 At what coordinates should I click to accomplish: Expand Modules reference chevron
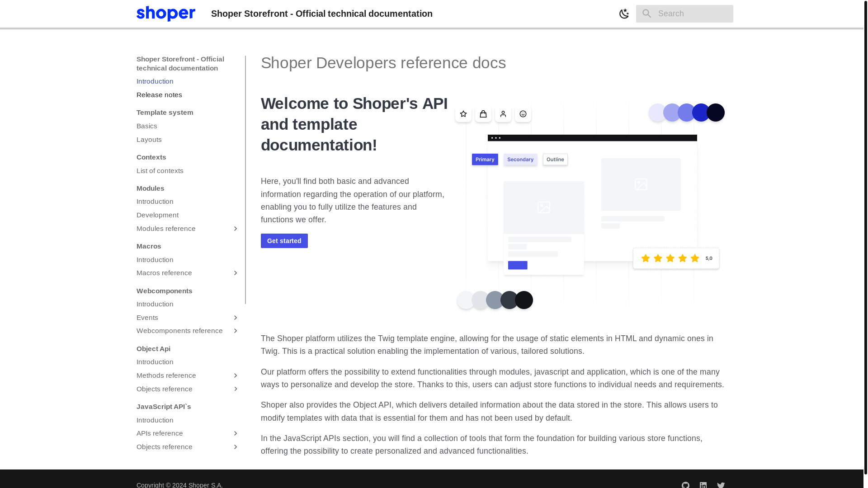(x=235, y=229)
